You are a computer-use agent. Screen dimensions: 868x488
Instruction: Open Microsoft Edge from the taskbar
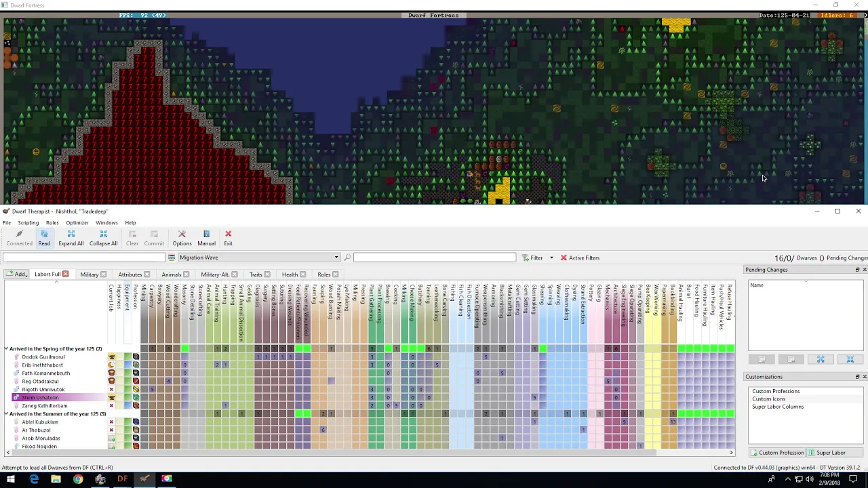(34, 479)
